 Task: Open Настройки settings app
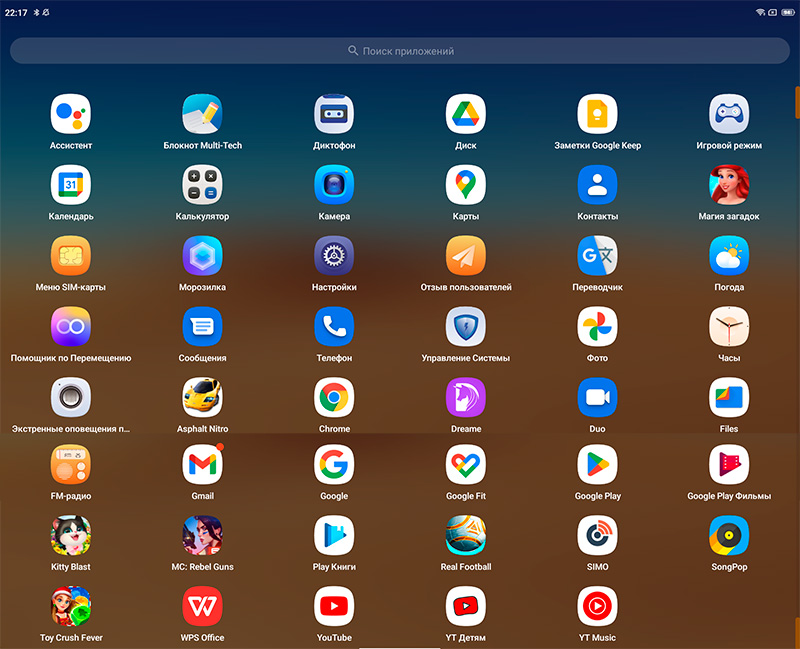(334, 256)
